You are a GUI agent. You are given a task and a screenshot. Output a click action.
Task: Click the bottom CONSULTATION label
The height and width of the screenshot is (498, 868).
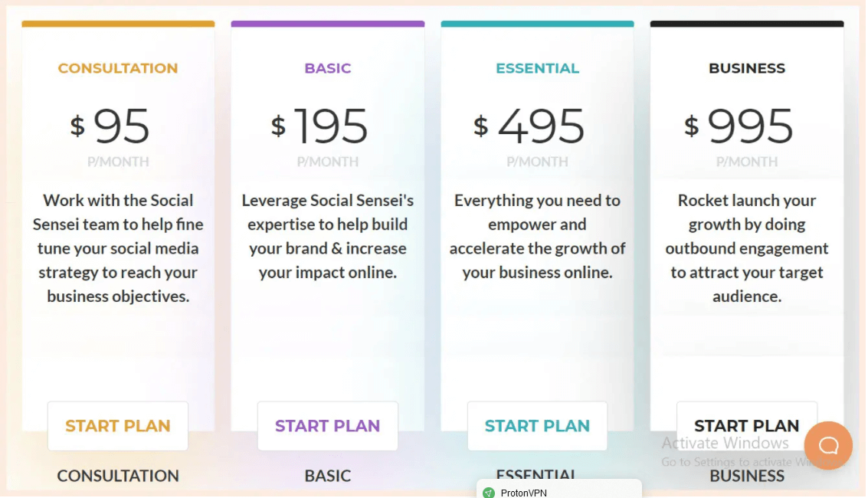[118, 476]
